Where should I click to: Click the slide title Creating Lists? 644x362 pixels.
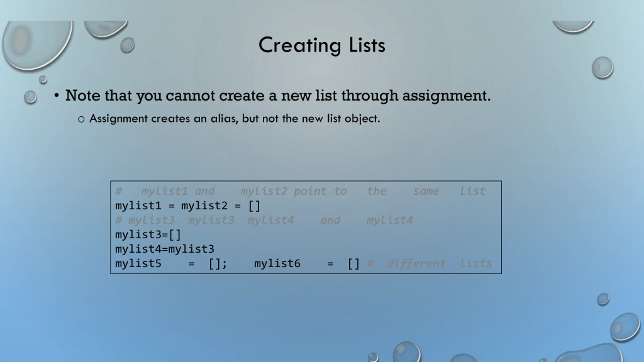(x=322, y=45)
